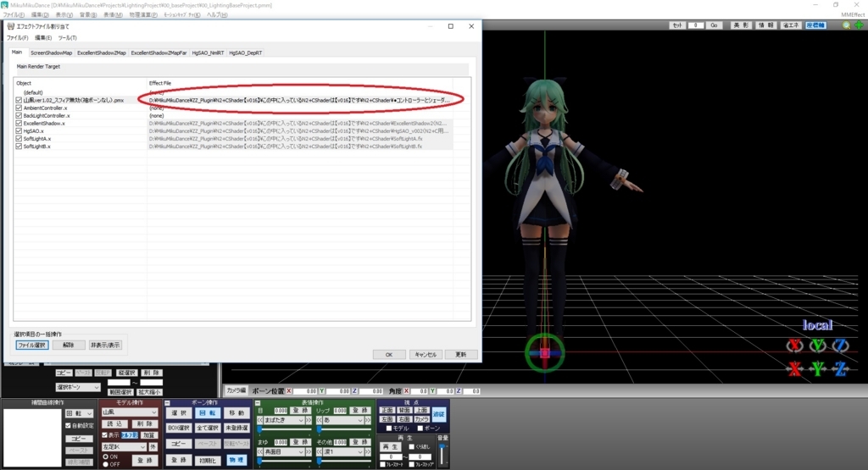
Task: Click the キャンセル button
Action: 426,355
